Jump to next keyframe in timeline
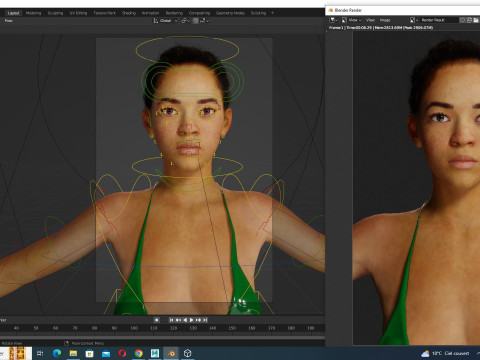 (198, 320)
